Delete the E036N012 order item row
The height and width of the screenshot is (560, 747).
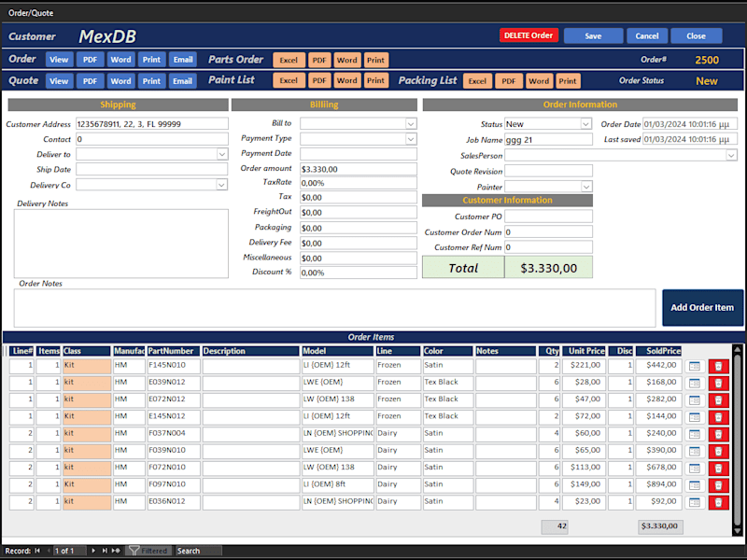click(718, 502)
